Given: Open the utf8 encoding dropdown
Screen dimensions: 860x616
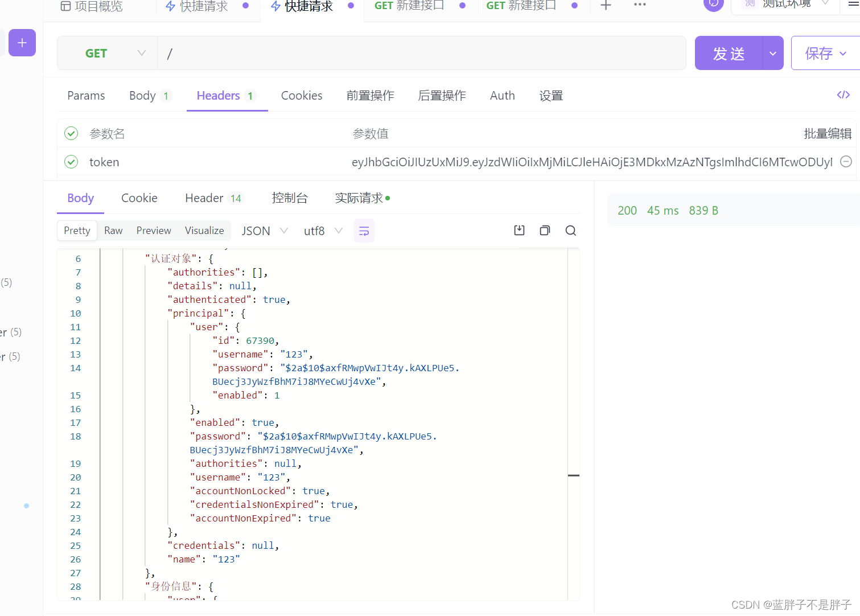Looking at the screenshot, I should [323, 231].
